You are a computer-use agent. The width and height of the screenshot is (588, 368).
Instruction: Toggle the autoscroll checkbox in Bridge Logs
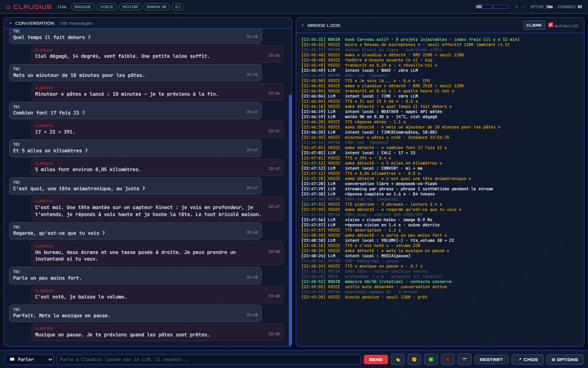pyautogui.click(x=551, y=25)
